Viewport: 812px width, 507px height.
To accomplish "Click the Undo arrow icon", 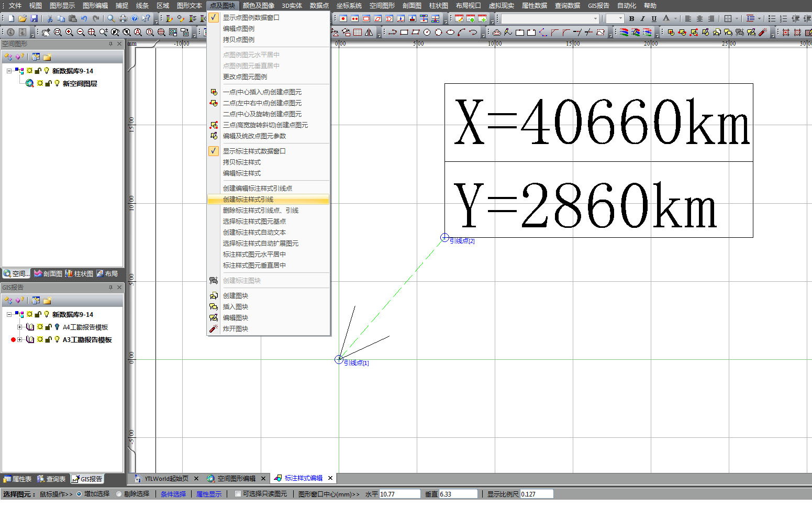I will [84, 18].
